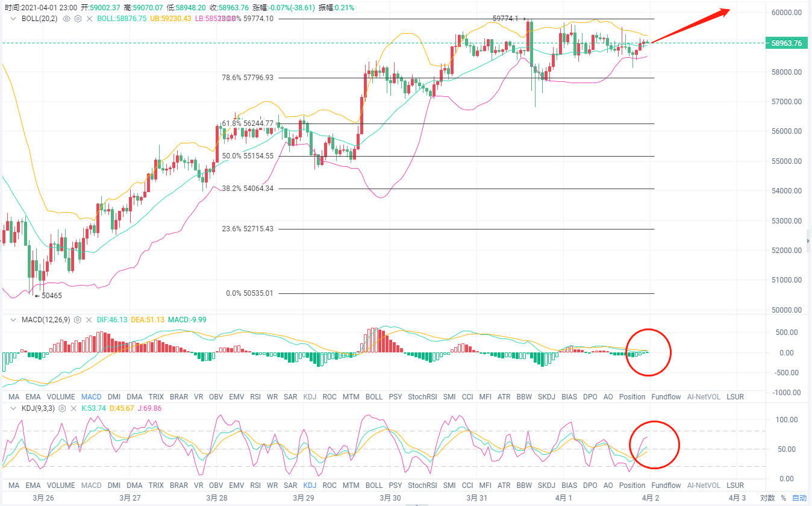The height and width of the screenshot is (506, 812).
Task: Click the 4月 1 date on time axis
Action: tap(564, 498)
